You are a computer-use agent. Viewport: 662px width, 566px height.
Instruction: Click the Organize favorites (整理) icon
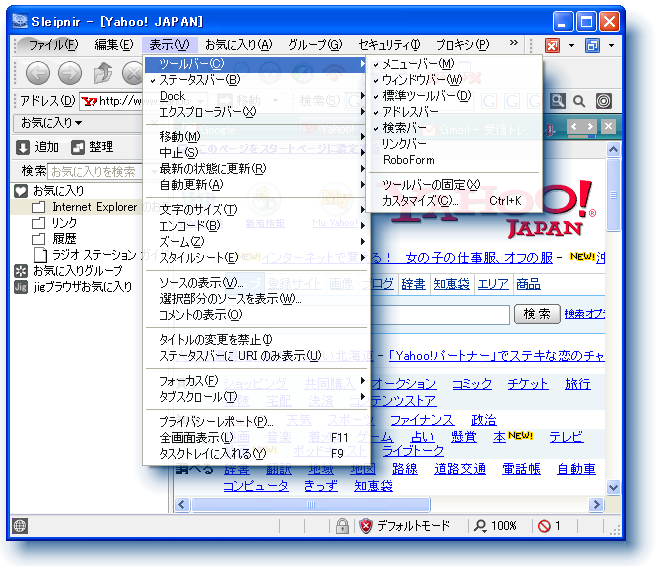click(x=78, y=147)
